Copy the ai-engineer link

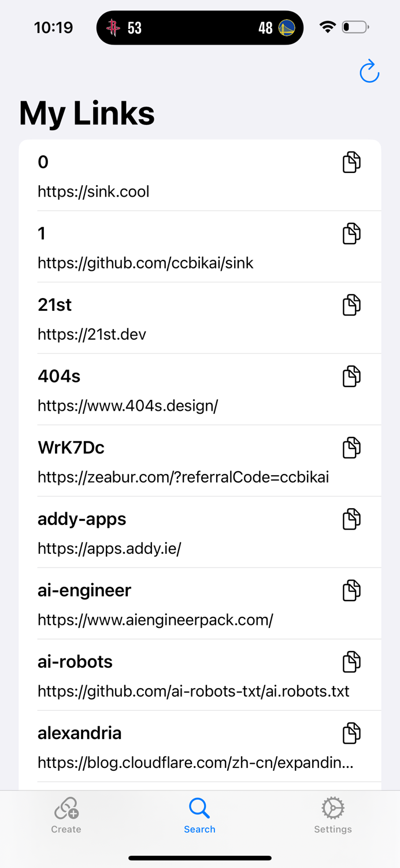[351, 590]
